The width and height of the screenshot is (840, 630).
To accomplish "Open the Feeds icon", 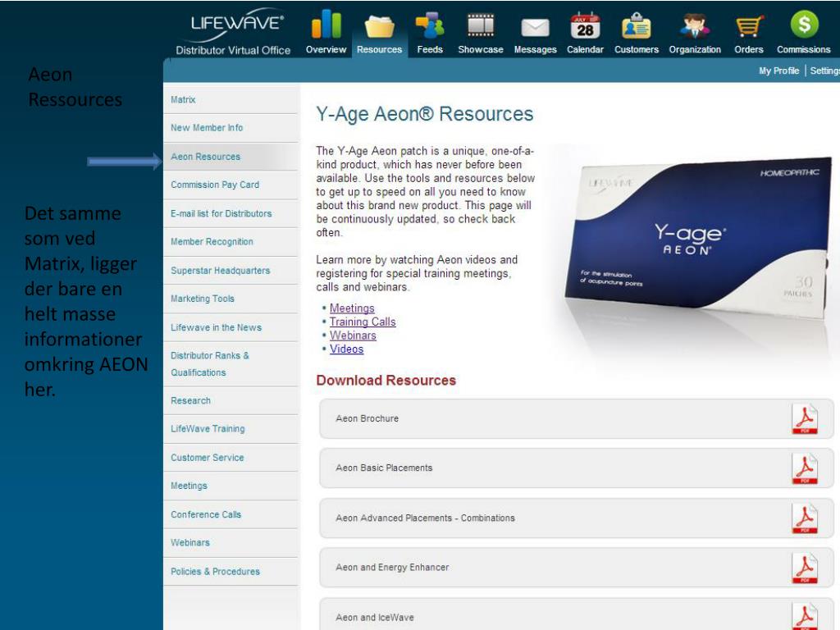I will tap(430, 25).
